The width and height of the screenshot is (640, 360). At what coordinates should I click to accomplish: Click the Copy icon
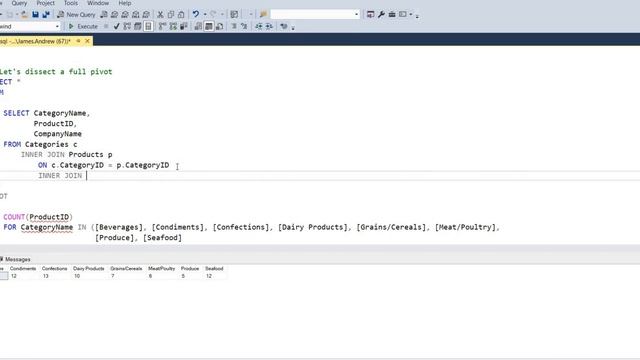pyautogui.click(x=171, y=15)
